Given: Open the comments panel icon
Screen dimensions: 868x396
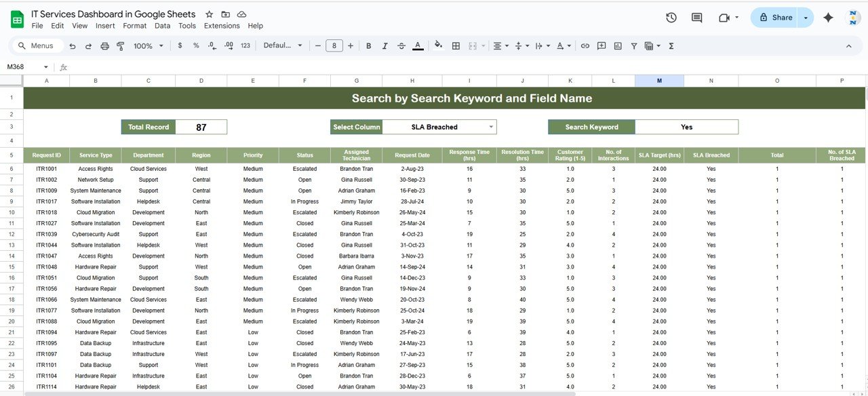Looking at the screenshot, I should pos(696,18).
